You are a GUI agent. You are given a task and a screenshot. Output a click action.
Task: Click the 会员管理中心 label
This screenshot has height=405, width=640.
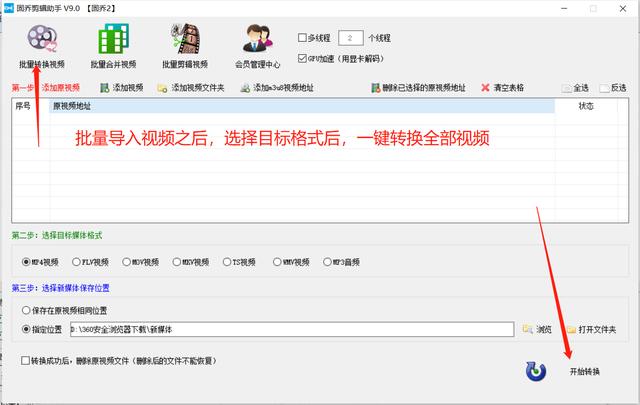[258, 65]
